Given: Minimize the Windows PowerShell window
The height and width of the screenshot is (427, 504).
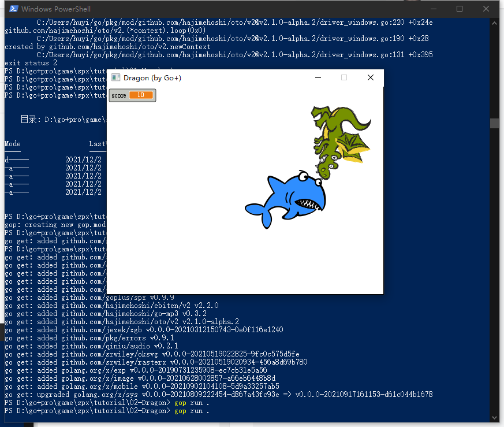Looking at the screenshot, I should (x=434, y=9).
